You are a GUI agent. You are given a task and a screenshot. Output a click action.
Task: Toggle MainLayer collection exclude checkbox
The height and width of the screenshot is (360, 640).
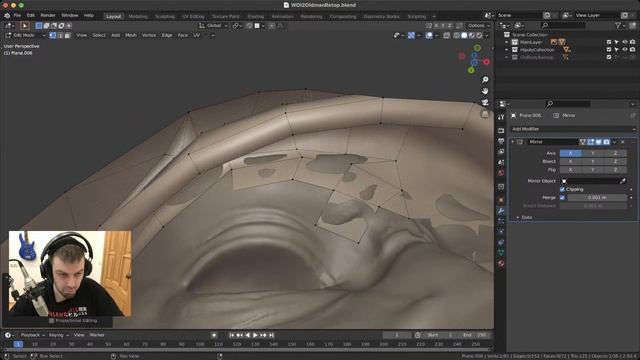[x=609, y=42]
